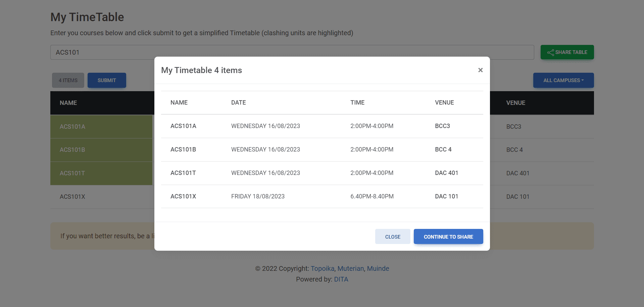
Task: Click the NAME column header in modal
Action: click(x=179, y=102)
